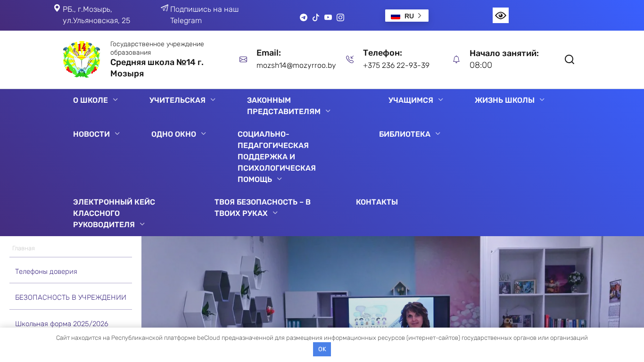Expand the ТВОЯ БЕЗОПАСНОСТЬ menu chevron
644x362 pixels.
(x=275, y=213)
